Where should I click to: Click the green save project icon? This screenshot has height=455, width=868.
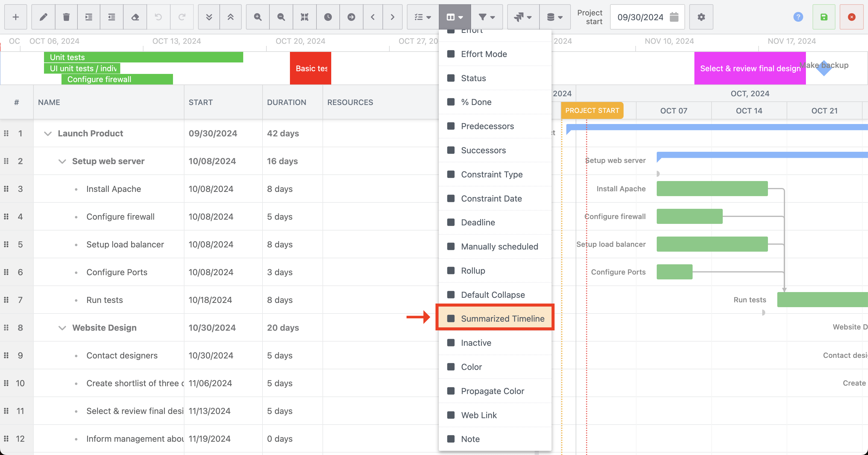click(823, 17)
